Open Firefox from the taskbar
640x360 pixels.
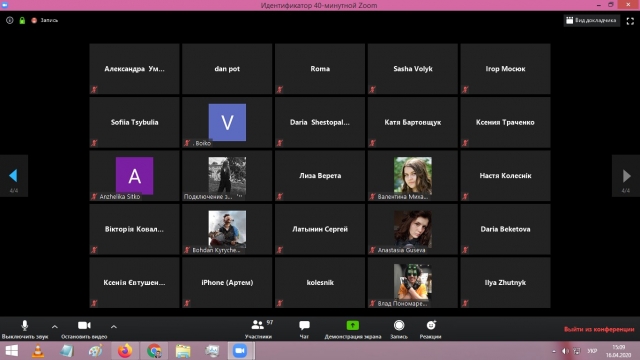pyautogui.click(x=125, y=351)
